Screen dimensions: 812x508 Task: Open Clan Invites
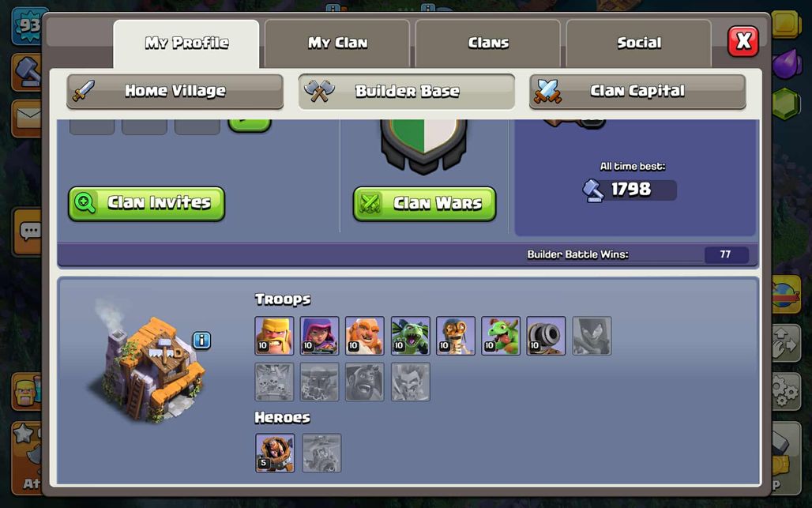pos(147,204)
